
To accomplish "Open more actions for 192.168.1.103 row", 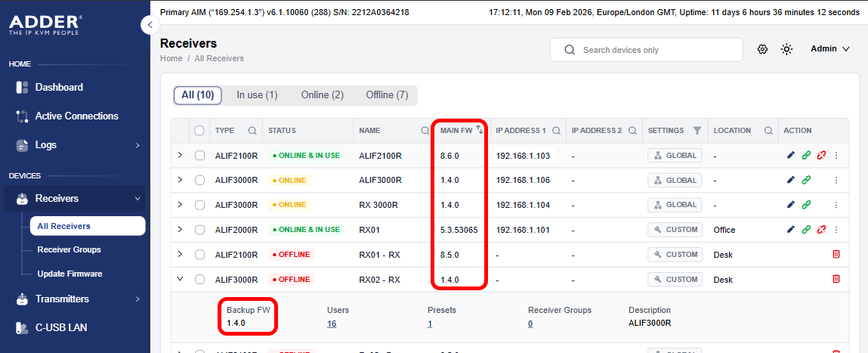I will click(x=836, y=156).
